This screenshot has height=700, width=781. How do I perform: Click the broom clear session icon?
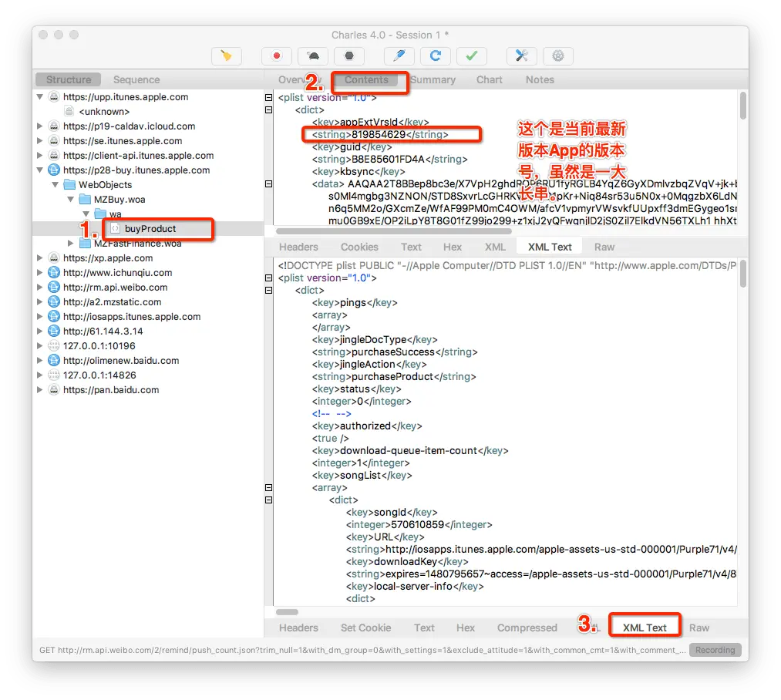[x=226, y=56]
